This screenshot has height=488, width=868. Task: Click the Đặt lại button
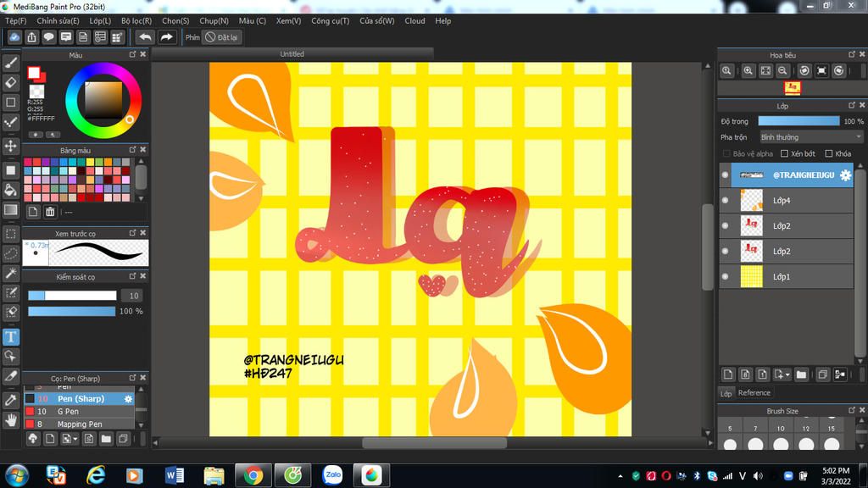221,37
